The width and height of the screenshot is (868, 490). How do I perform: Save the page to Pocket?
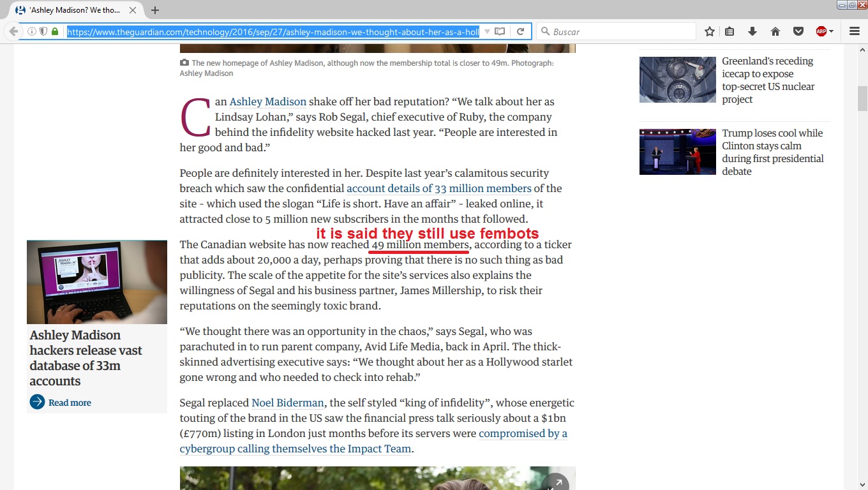tap(798, 31)
